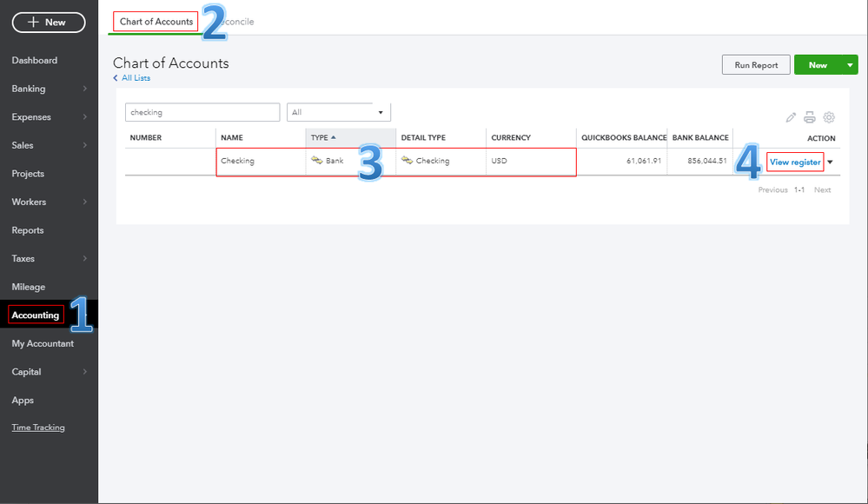Click the printer icon above table
Image resolution: width=868 pixels, height=504 pixels.
(809, 117)
